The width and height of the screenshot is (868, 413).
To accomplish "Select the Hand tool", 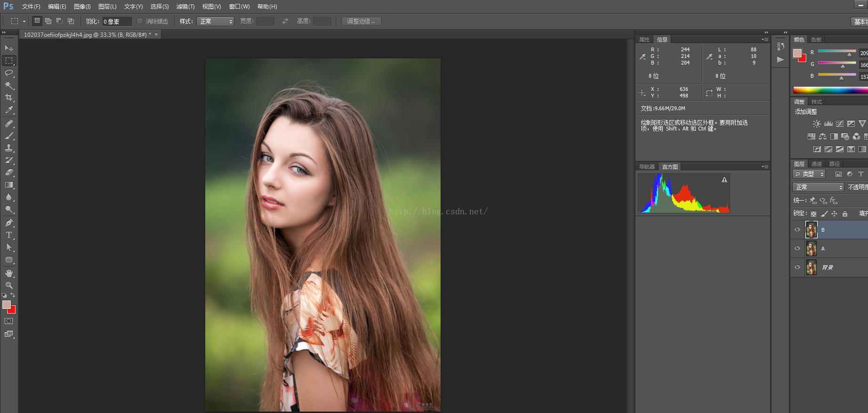I will point(9,273).
